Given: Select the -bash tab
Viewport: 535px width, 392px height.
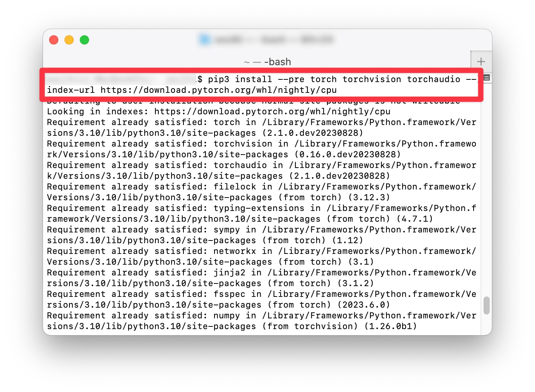Looking at the screenshot, I should (x=267, y=62).
